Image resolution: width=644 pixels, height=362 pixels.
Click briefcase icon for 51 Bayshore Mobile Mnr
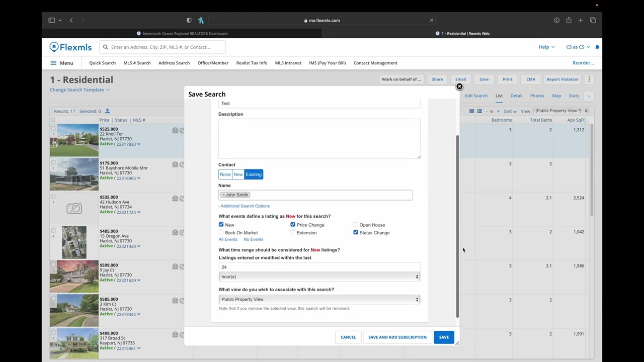[x=175, y=164]
